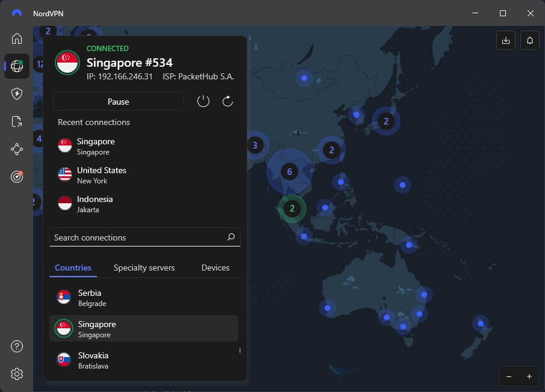The image size is (545, 392).
Task: Zoom out the map with minus button
Action: 509,377
